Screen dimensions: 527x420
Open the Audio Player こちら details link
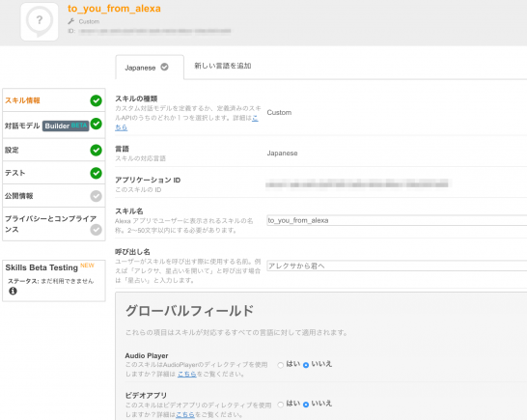pyautogui.click(x=187, y=374)
